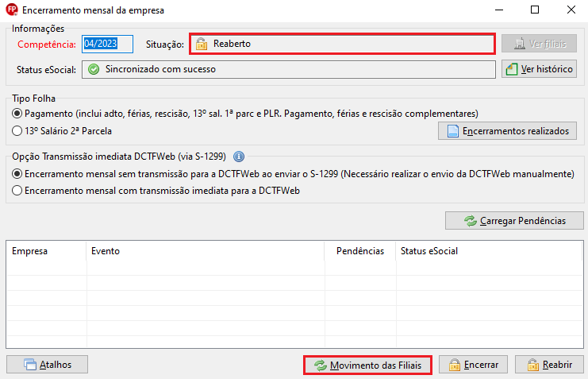Click the Status eSocial column header
588x379 pixels.
(x=490, y=251)
